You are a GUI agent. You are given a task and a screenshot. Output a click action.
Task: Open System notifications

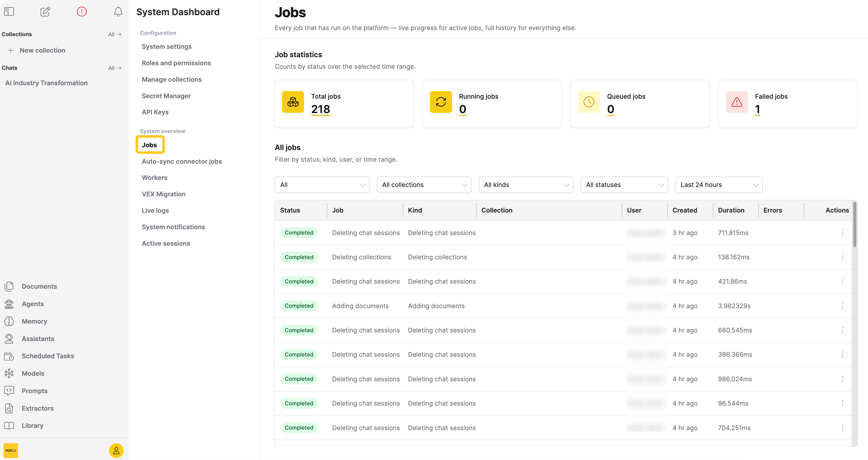point(173,227)
